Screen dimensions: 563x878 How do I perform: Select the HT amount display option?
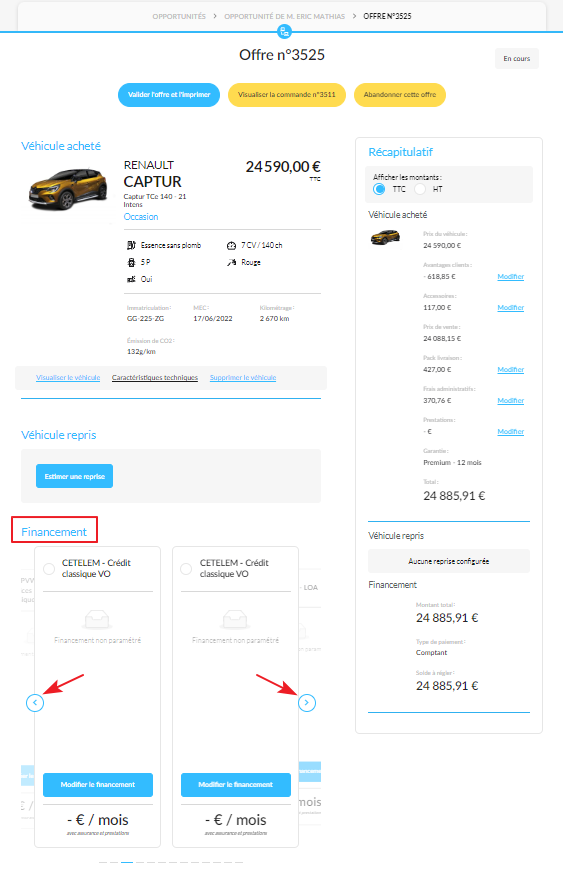420,189
